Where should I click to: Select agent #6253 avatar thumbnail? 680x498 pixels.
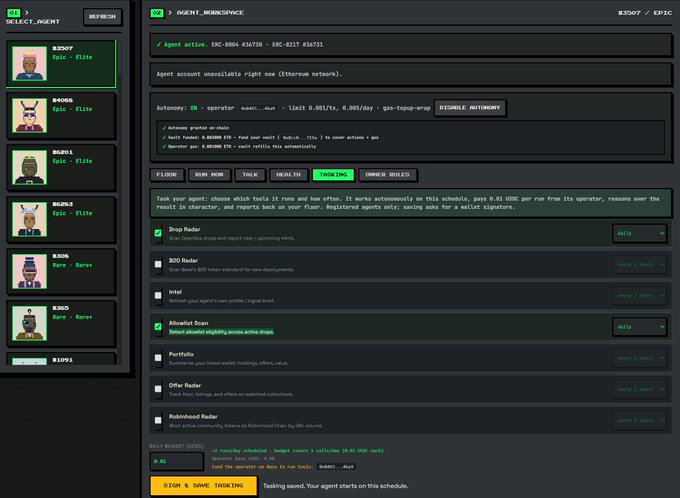pyautogui.click(x=29, y=220)
